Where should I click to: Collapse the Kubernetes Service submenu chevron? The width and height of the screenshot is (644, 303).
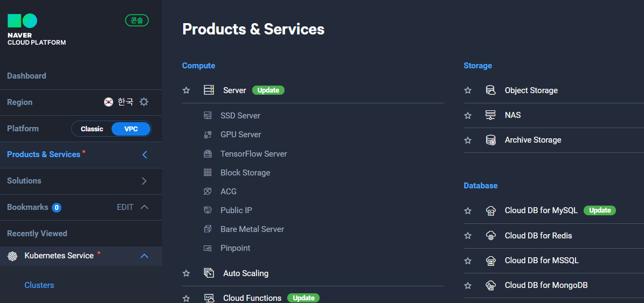[x=144, y=256]
